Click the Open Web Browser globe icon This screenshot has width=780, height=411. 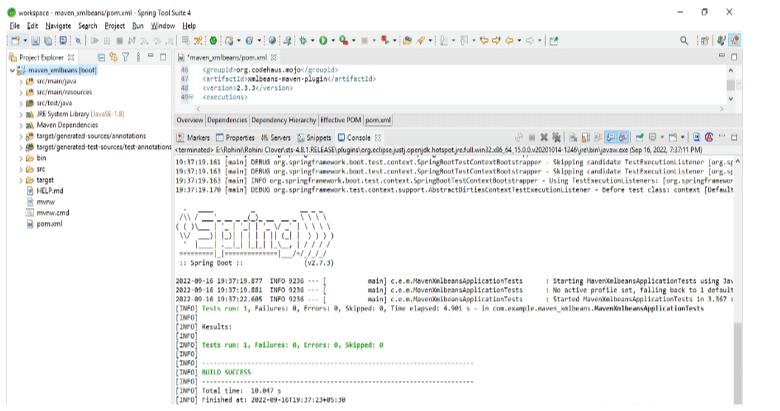click(272, 40)
